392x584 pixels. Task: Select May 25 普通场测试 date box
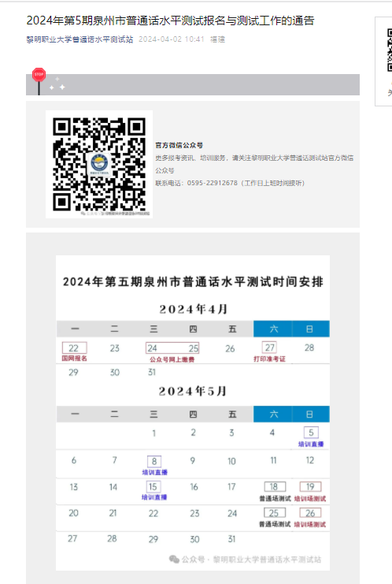275,513
